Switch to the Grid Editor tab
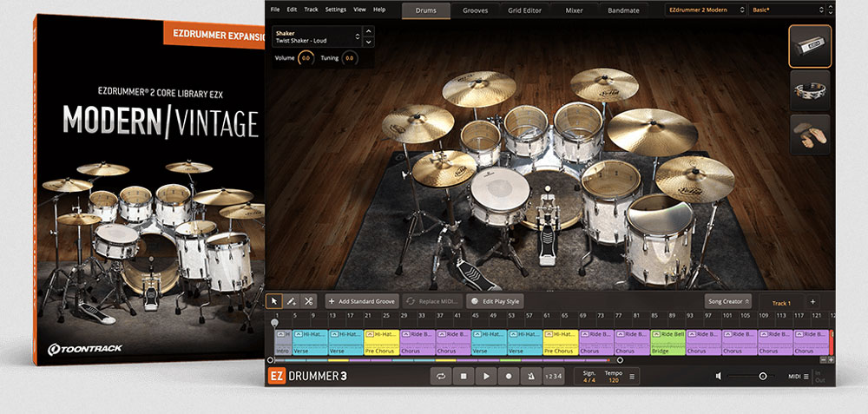The height and width of the screenshot is (414, 868). tap(525, 10)
